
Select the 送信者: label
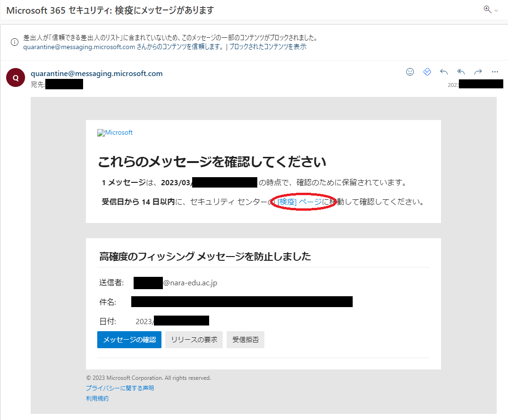pyautogui.click(x=111, y=283)
